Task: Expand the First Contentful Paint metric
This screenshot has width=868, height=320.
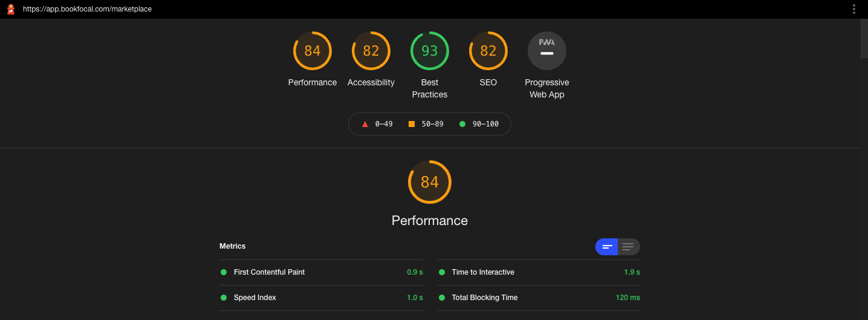Action: [x=269, y=272]
